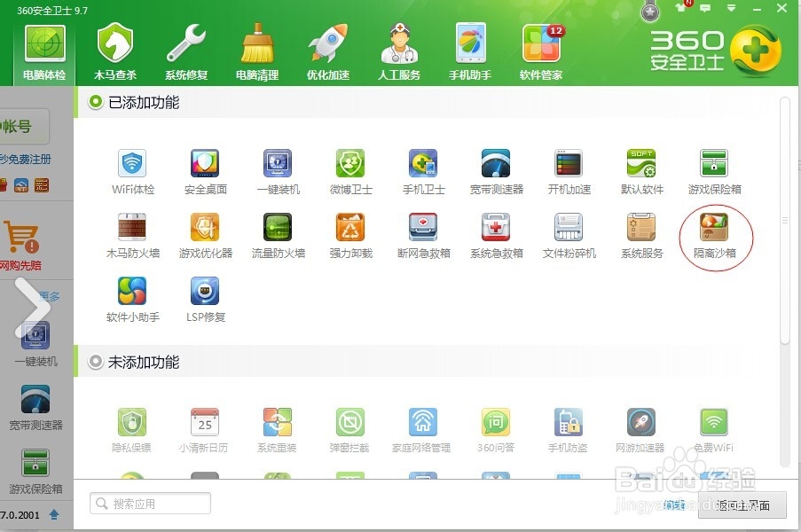This screenshot has width=801, height=532.
Task: Launch 游戏优化器 tool
Action: pos(206,235)
